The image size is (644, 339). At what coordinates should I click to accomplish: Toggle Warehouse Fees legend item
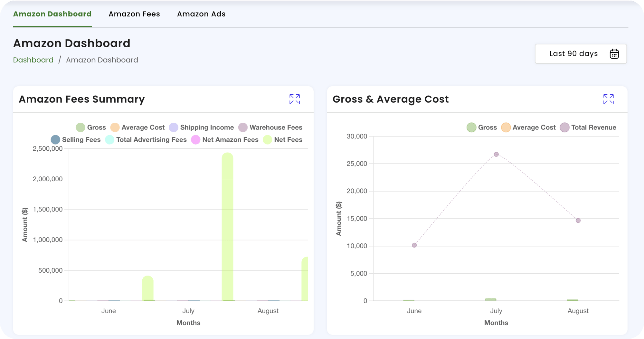coord(270,127)
